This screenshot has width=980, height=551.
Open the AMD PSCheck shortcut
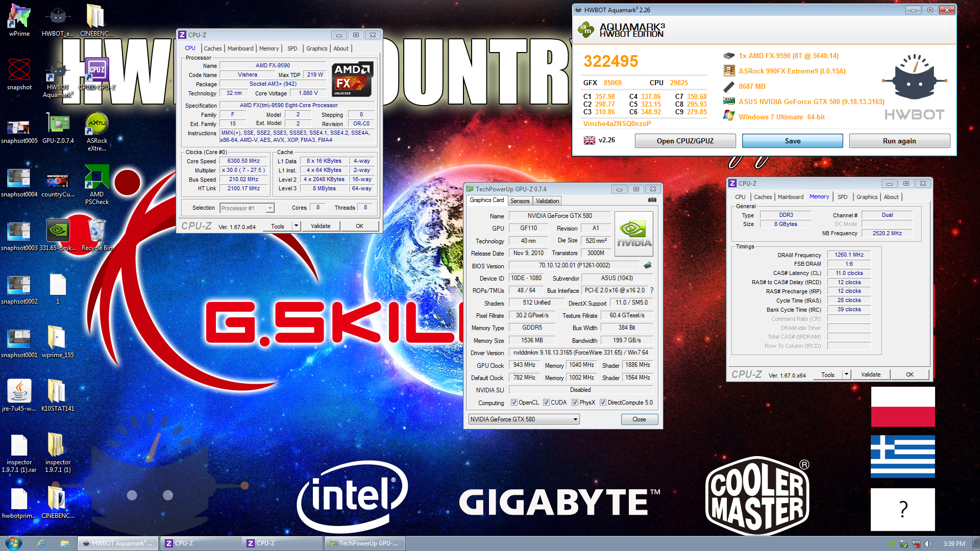click(x=96, y=185)
